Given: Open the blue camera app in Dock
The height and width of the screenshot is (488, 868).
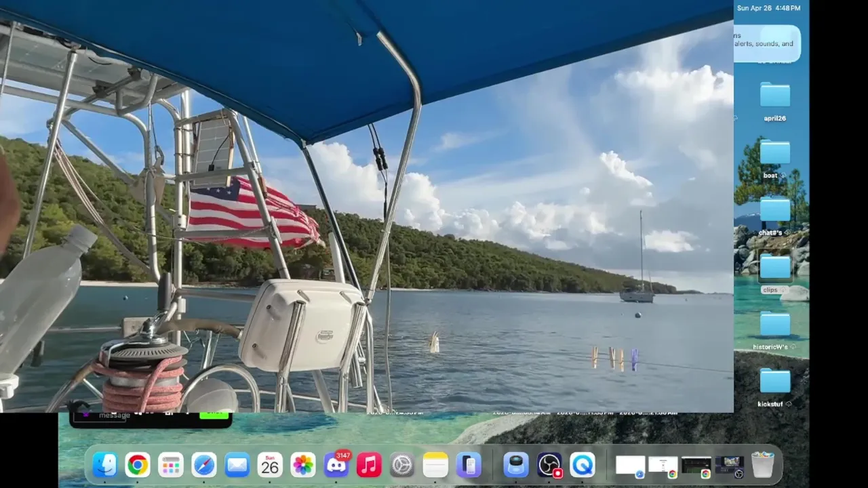Looking at the screenshot, I should pyautogui.click(x=516, y=465).
